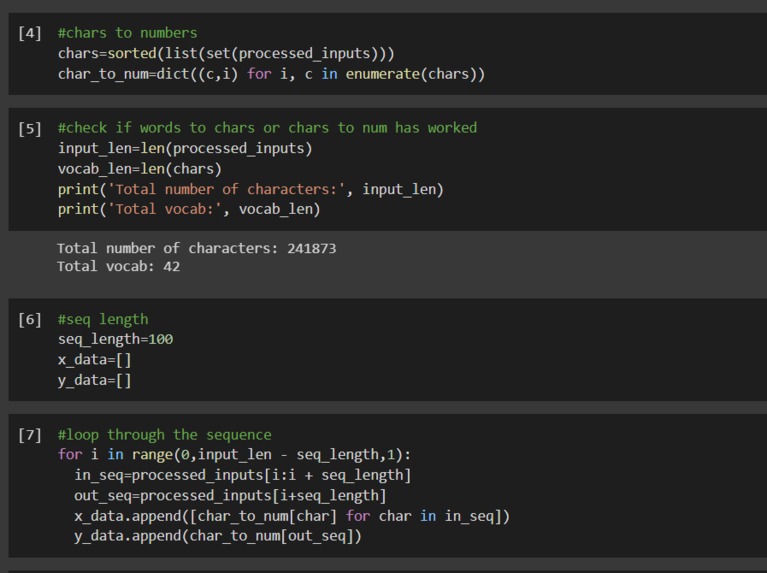Screen dimensions: 767x573
Task: Click the 'for i in range(0,input_len' line
Action: 234,455
